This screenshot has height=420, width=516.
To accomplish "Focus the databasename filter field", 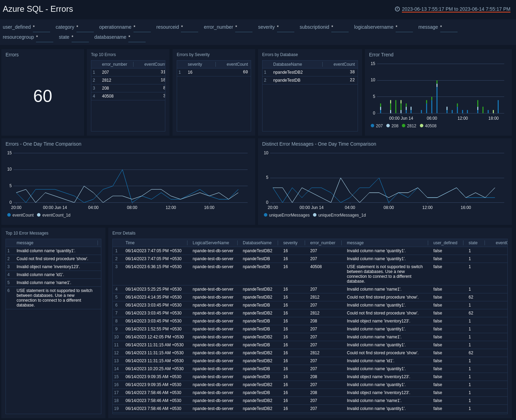I will [137, 37].
